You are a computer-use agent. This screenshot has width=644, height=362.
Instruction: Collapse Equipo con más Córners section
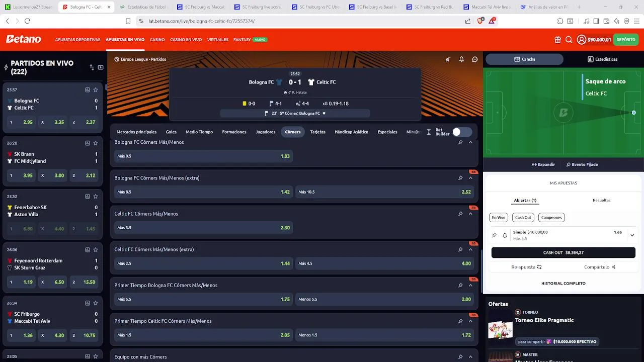[470, 357]
